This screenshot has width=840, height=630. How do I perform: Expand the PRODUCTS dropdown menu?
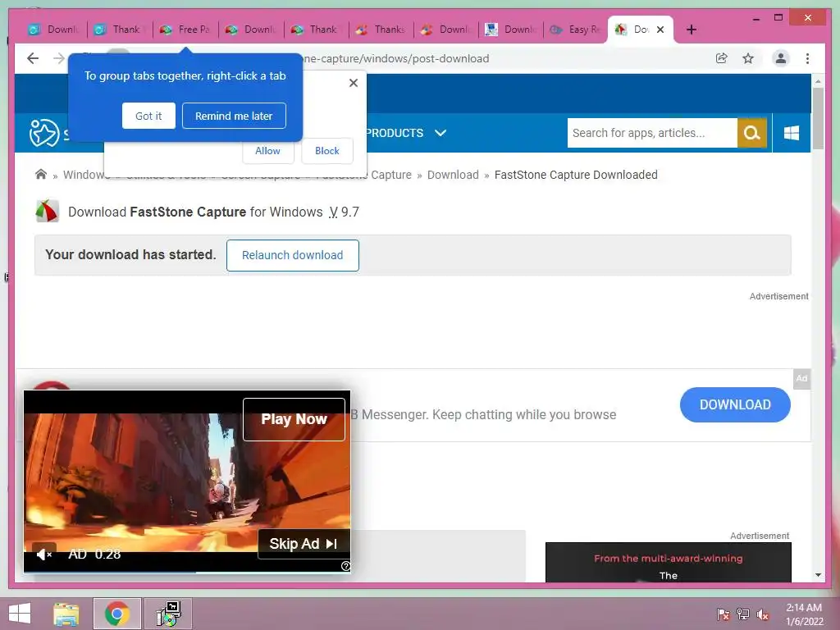click(405, 133)
